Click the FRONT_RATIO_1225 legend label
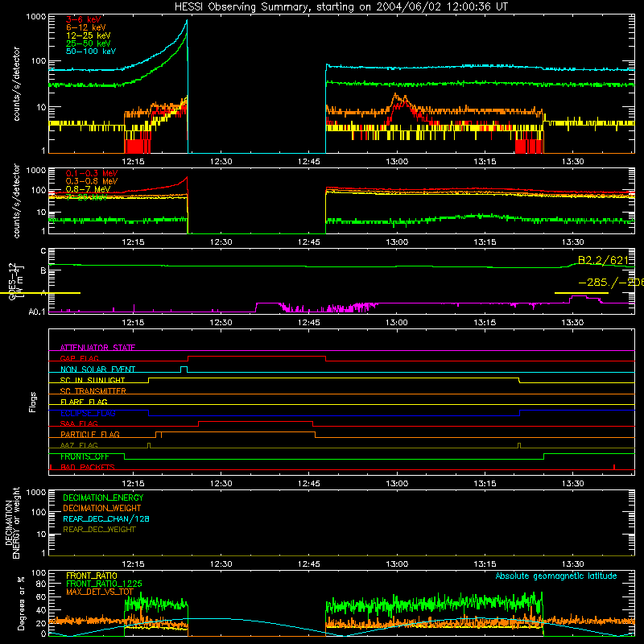Screen dimensions: 644x644 [104, 584]
